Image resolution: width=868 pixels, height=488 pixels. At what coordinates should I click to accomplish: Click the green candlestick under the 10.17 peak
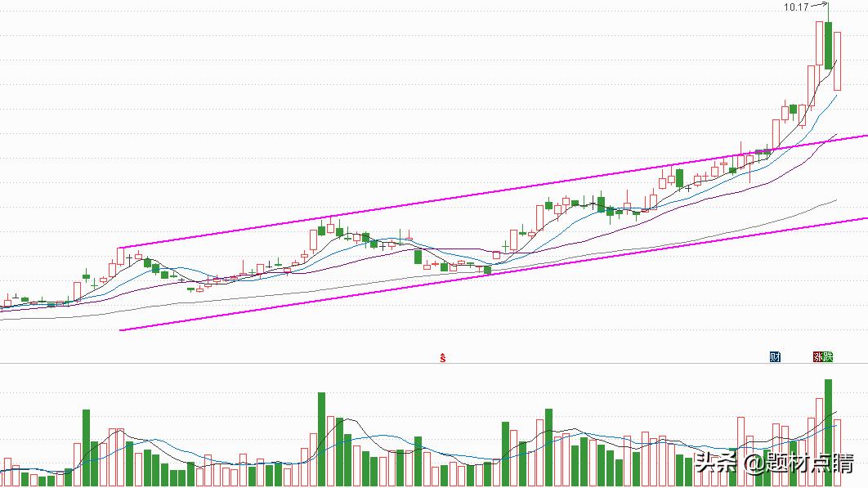(829, 46)
